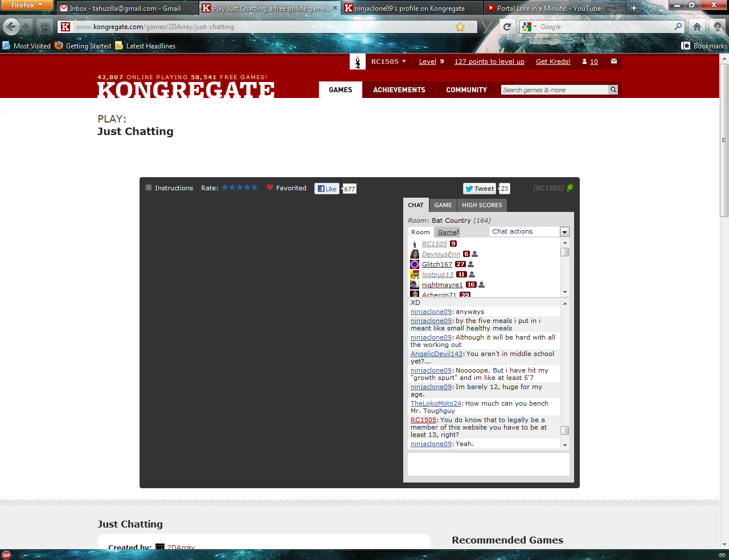Open the ACHIEVEMENTS section
Viewport: 729px width, 560px height.
click(x=399, y=89)
